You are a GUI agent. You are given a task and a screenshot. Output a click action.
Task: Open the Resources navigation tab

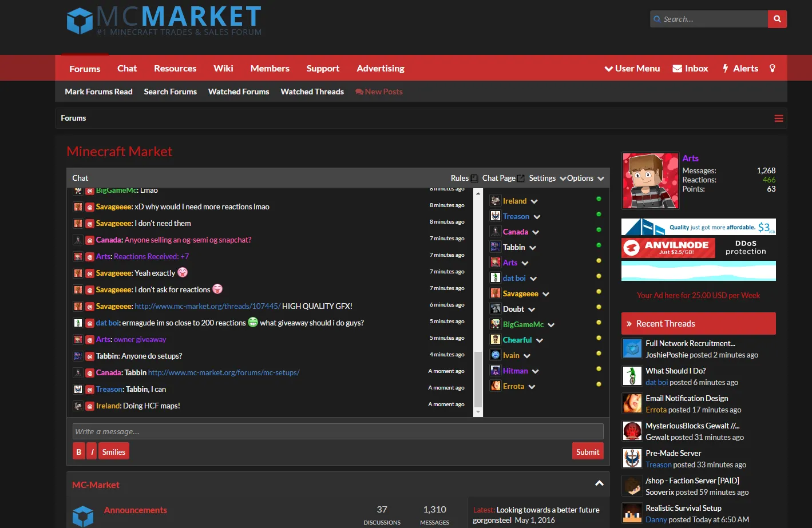[175, 69]
